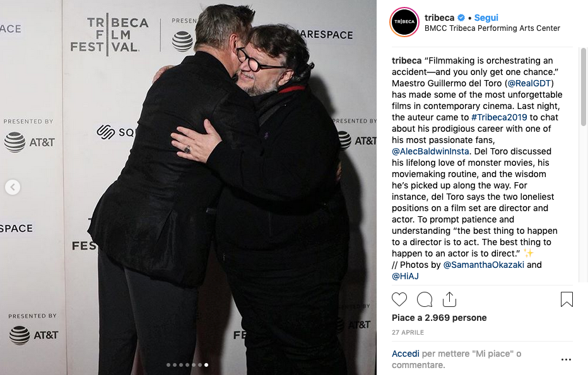Click the verified badge beside tribeca
The image size is (588, 375).
point(461,18)
